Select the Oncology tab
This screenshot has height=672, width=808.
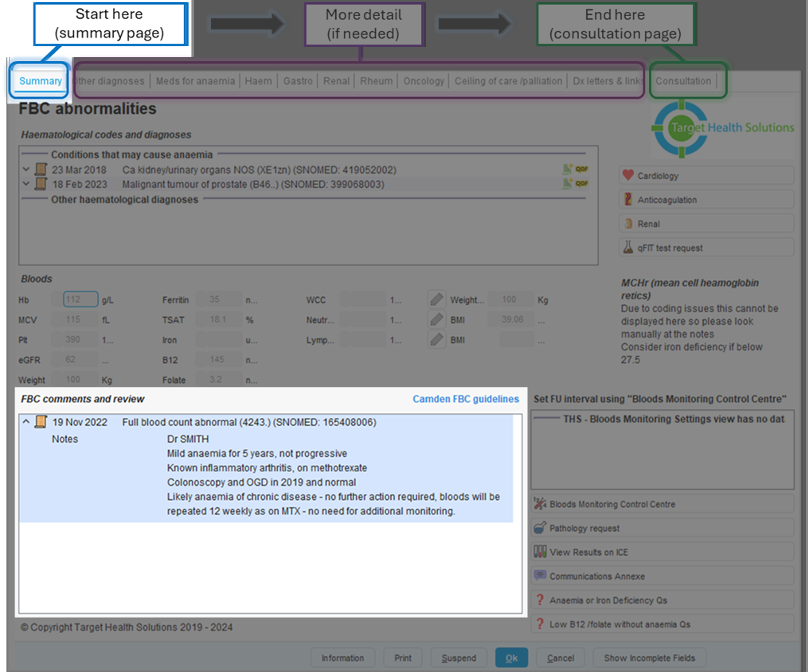424,81
